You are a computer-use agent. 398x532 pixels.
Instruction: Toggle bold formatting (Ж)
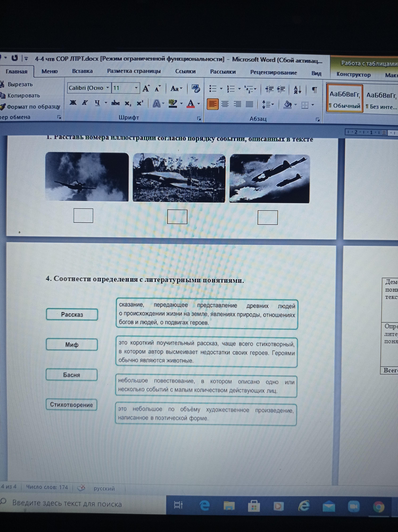click(73, 103)
